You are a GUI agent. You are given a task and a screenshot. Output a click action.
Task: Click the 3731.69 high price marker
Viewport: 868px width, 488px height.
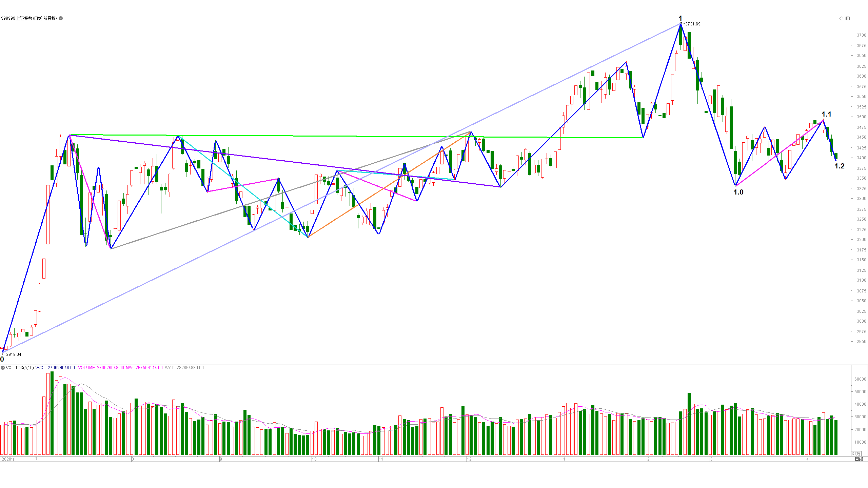693,24
